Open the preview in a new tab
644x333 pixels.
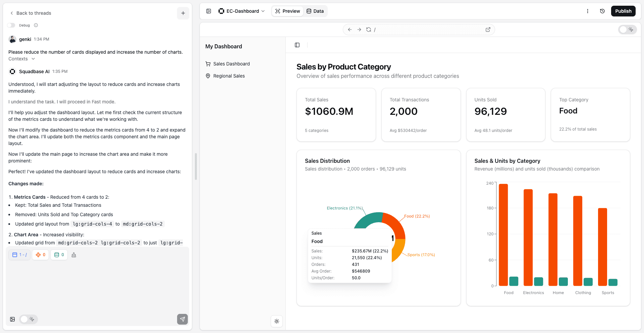pyautogui.click(x=488, y=30)
